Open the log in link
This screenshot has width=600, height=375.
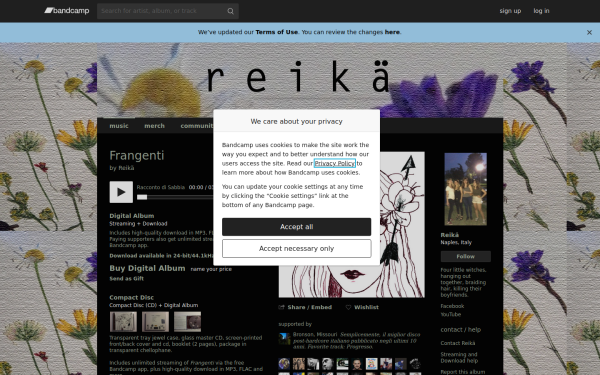pos(541,11)
